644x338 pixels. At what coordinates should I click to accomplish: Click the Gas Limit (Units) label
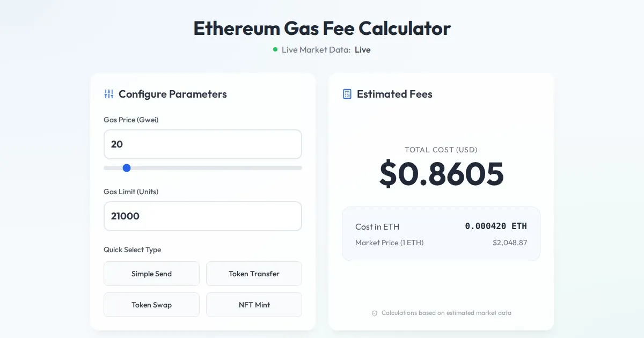click(131, 192)
